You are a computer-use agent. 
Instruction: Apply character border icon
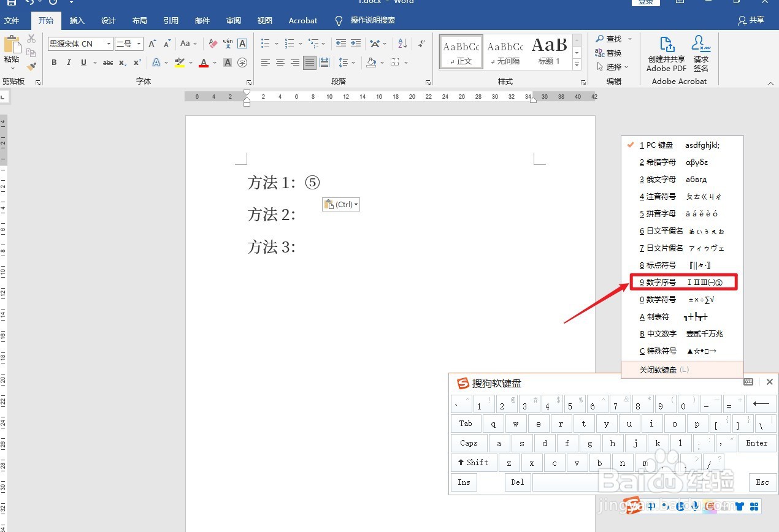coord(242,44)
